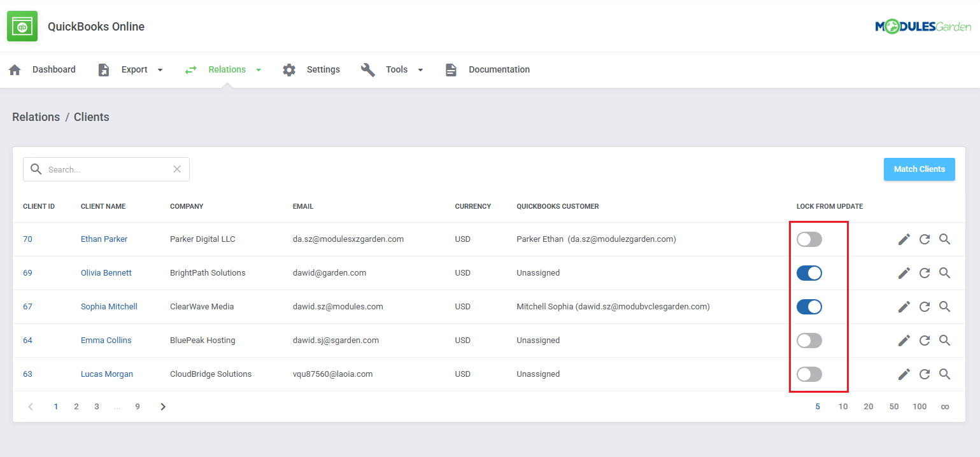The height and width of the screenshot is (457, 980).
Task: Click the Dashboard home icon
Action: click(15, 70)
